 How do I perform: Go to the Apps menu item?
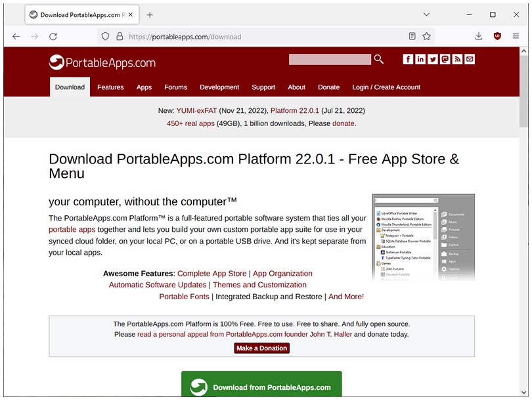pos(144,87)
